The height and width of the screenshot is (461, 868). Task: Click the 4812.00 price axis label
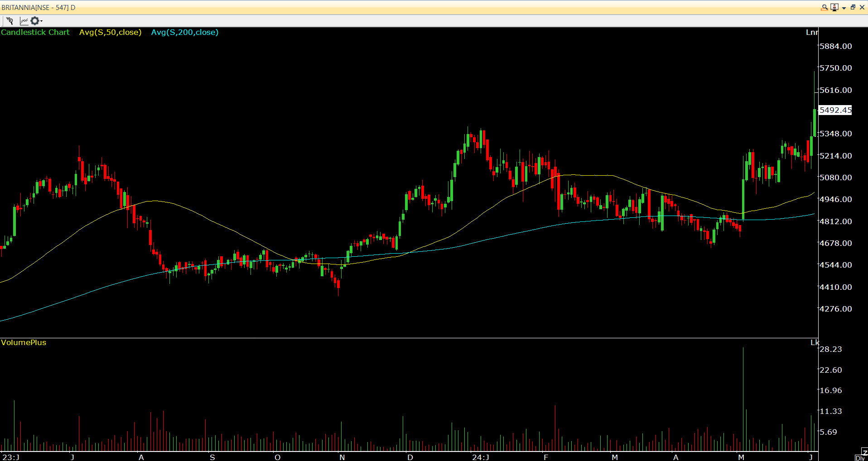pyautogui.click(x=836, y=221)
